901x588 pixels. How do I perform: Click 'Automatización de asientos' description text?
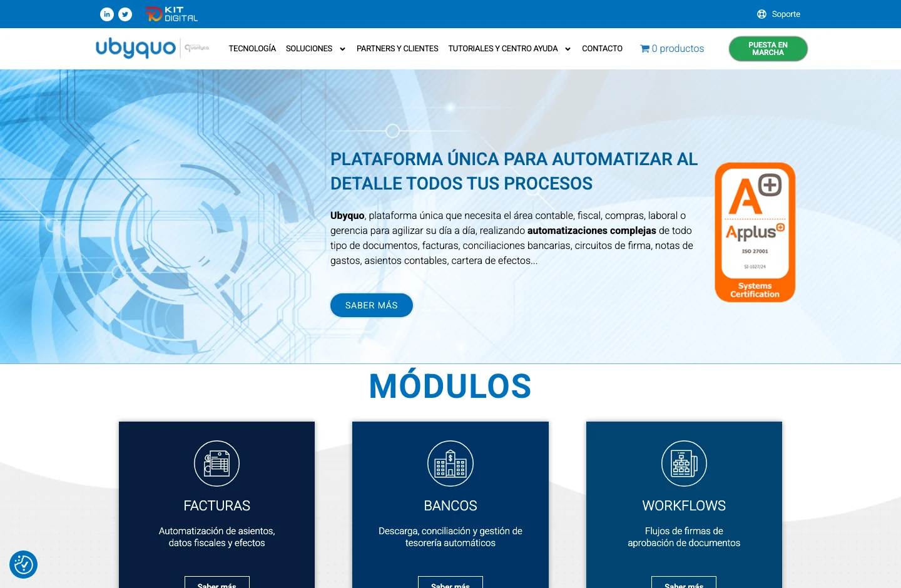(x=216, y=537)
